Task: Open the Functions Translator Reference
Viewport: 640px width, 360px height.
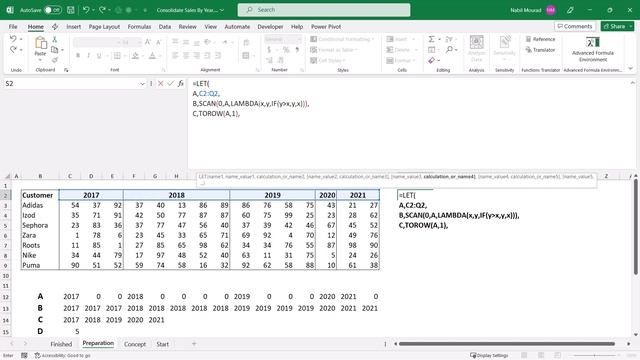Action: pos(540,39)
